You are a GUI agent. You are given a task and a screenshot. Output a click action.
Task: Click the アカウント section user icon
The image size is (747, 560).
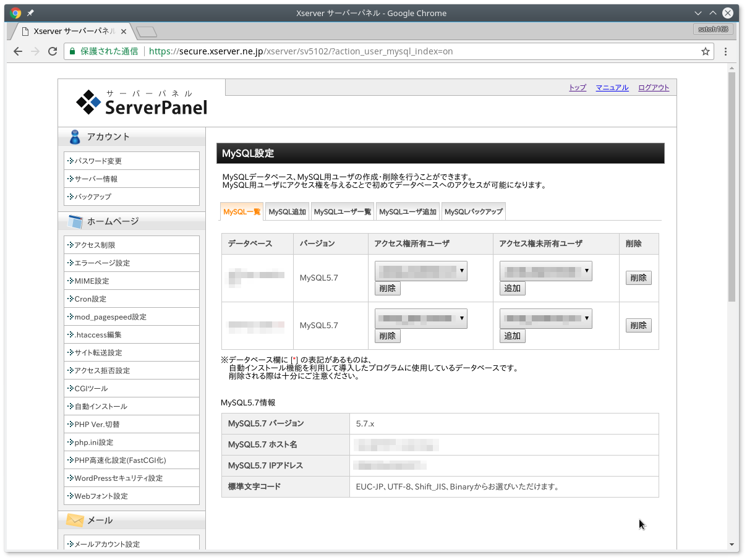75,137
